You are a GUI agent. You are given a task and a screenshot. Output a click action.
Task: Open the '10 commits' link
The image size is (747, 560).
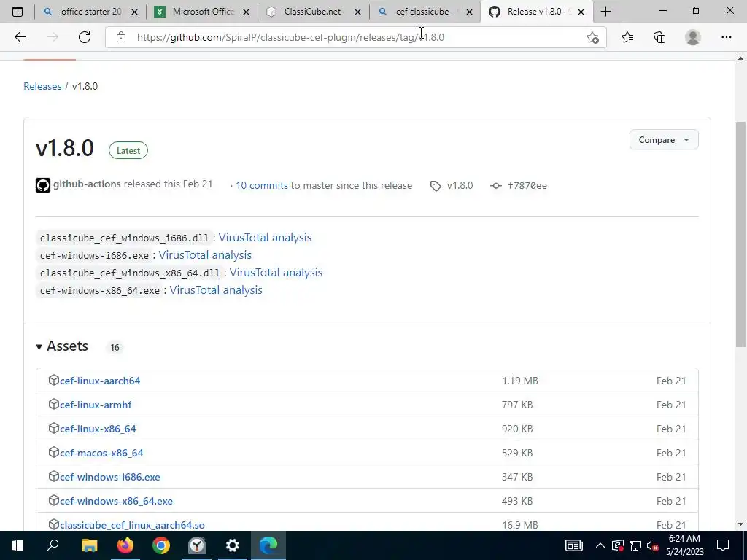[x=262, y=186]
